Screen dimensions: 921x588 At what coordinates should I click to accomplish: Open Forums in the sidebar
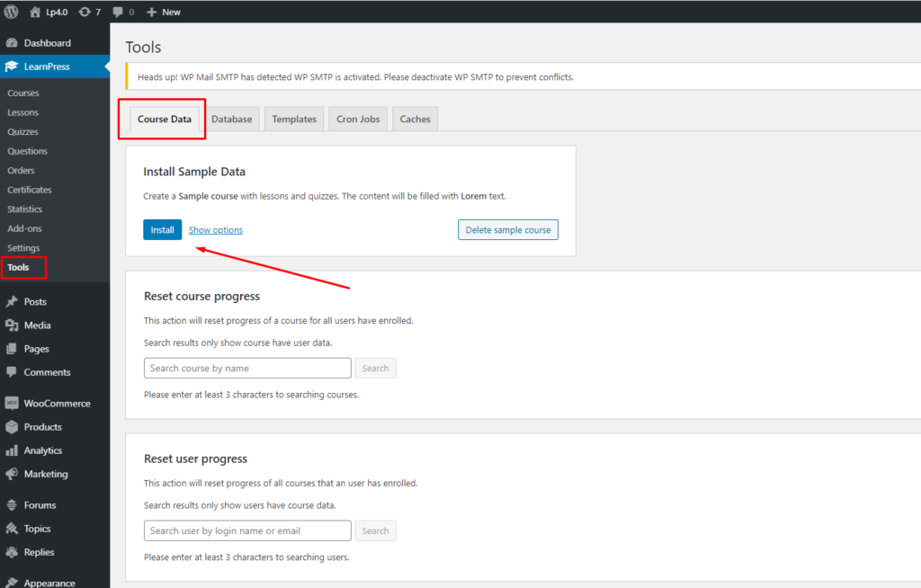pos(40,505)
